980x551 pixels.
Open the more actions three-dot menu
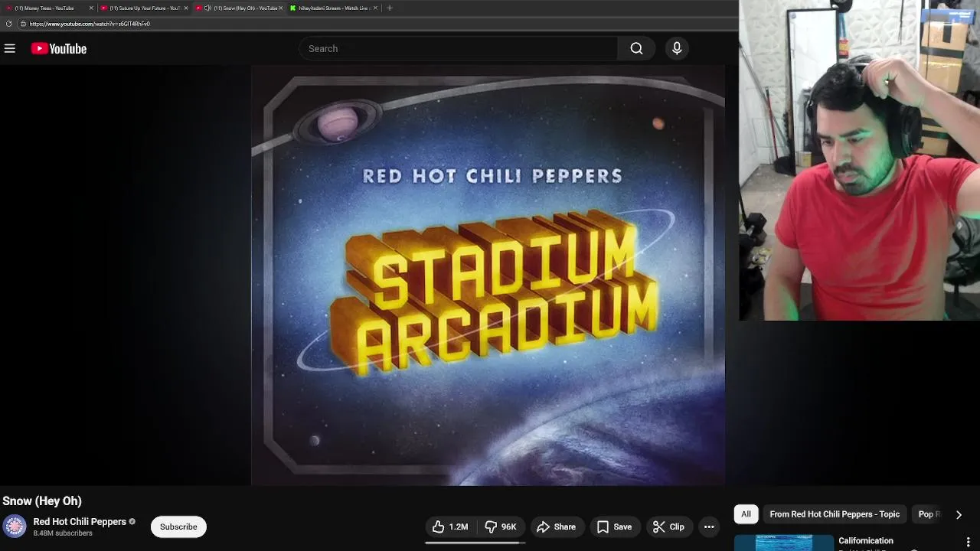coord(709,527)
